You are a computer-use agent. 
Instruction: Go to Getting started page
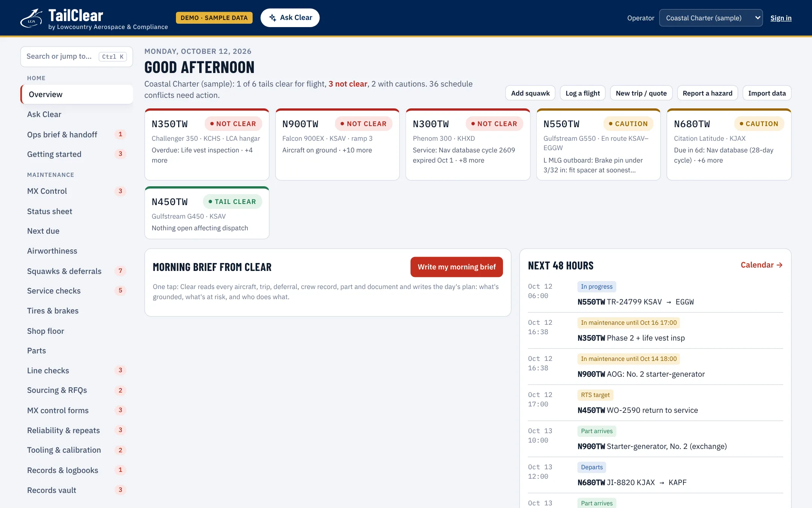pyautogui.click(x=77, y=154)
